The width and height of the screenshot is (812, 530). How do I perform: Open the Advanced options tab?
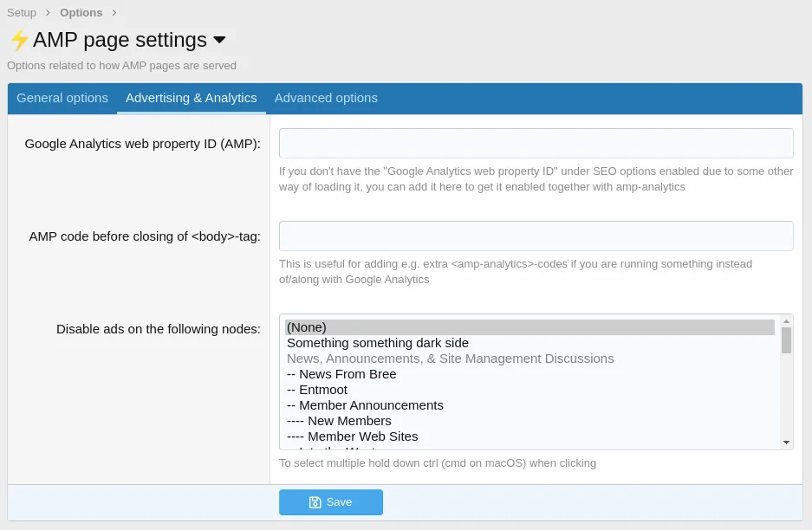tap(326, 98)
